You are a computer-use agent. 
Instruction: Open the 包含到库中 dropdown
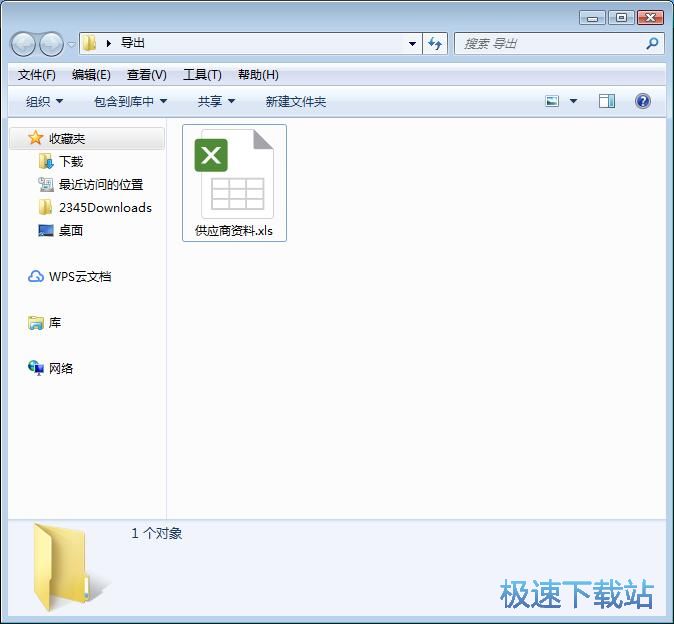130,101
